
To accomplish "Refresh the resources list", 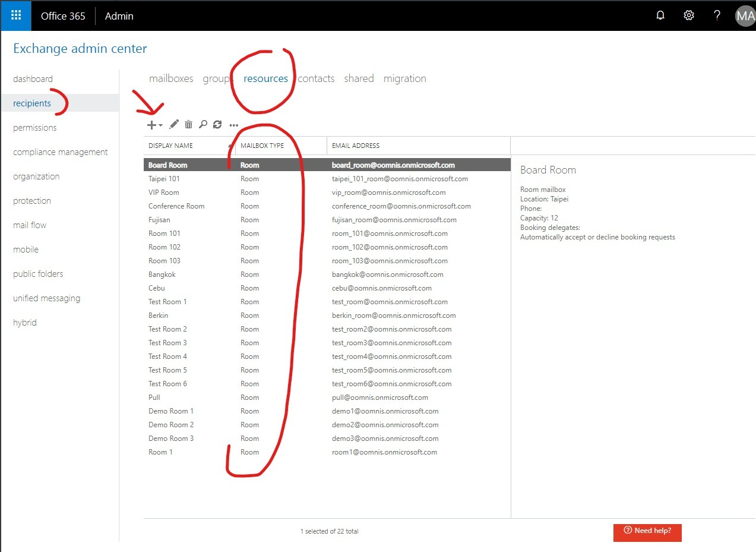I will click(x=217, y=125).
